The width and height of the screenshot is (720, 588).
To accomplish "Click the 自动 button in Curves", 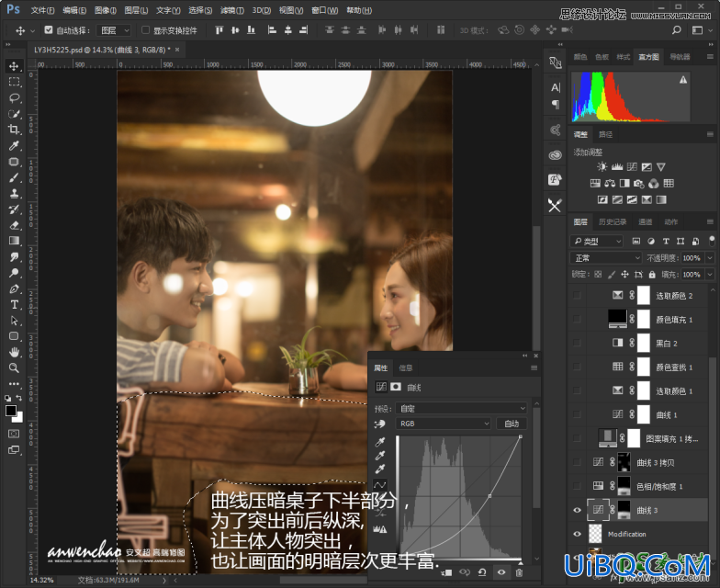I will [x=512, y=424].
